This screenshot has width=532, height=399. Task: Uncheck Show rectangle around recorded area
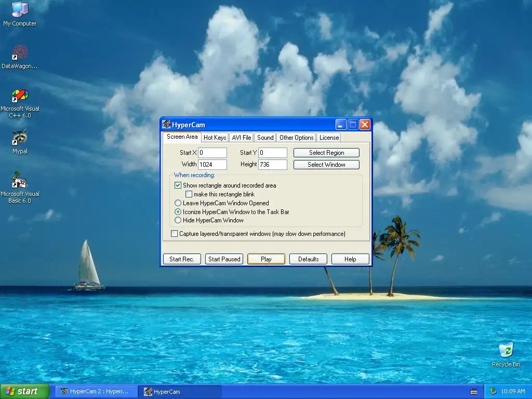178,185
